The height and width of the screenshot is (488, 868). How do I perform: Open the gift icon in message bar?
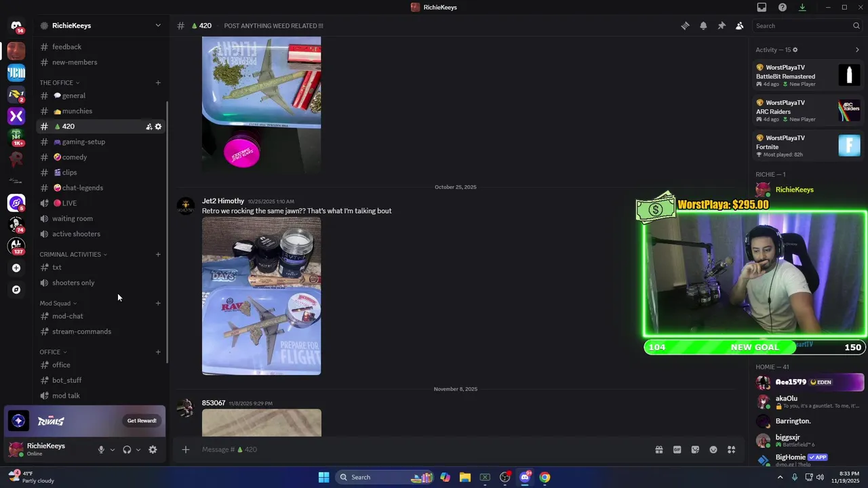point(658,449)
